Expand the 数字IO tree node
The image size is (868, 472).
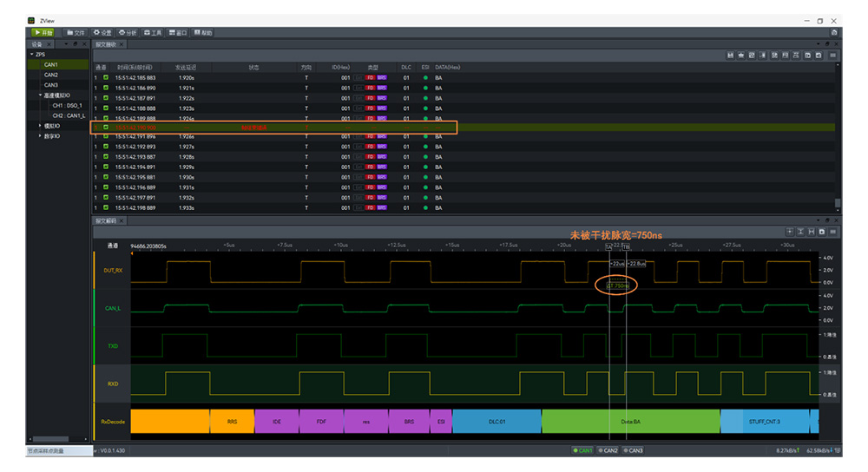[40, 135]
